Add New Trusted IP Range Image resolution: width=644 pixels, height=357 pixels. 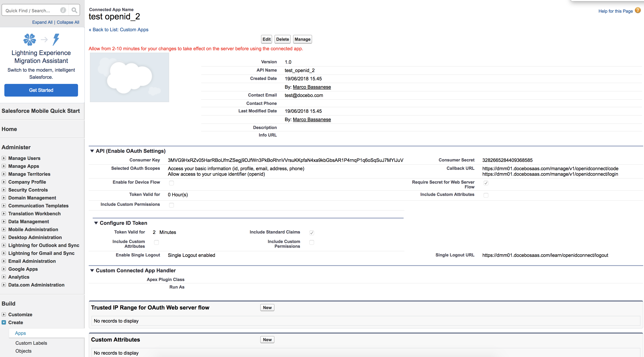coord(267,308)
